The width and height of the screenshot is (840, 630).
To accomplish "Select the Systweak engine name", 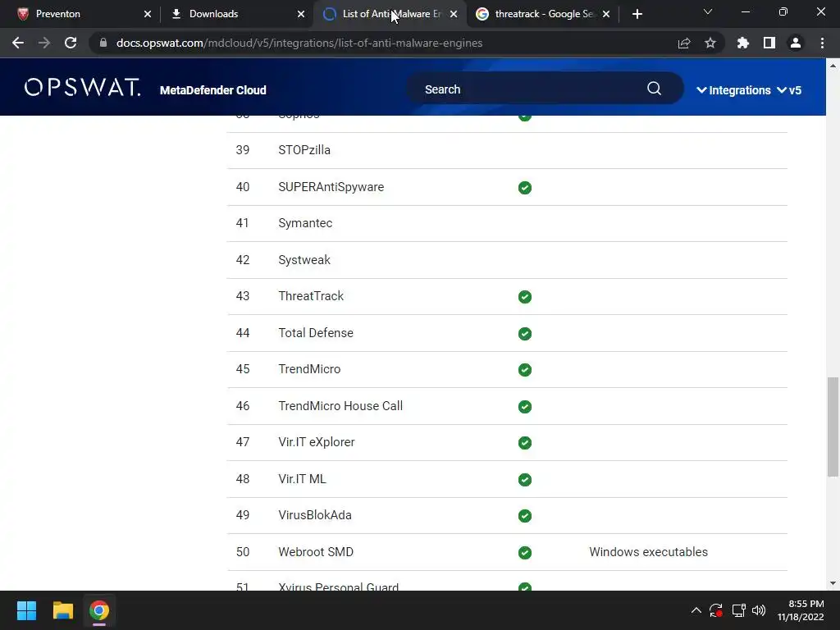I will (x=304, y=260).
